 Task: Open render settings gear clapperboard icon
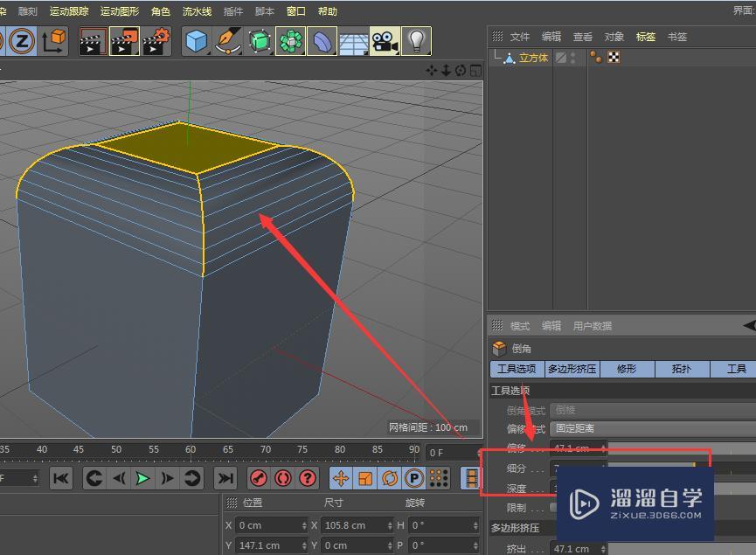click(156, 41)
